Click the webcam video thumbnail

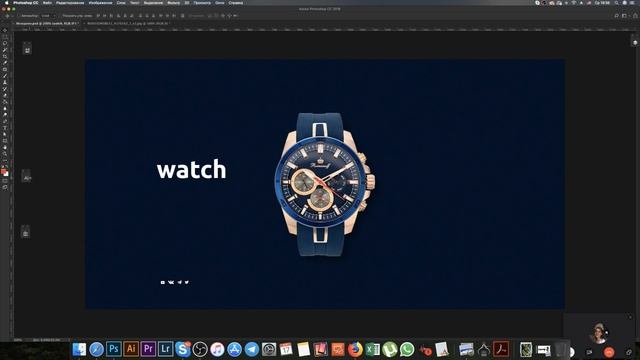click(599, 333)
